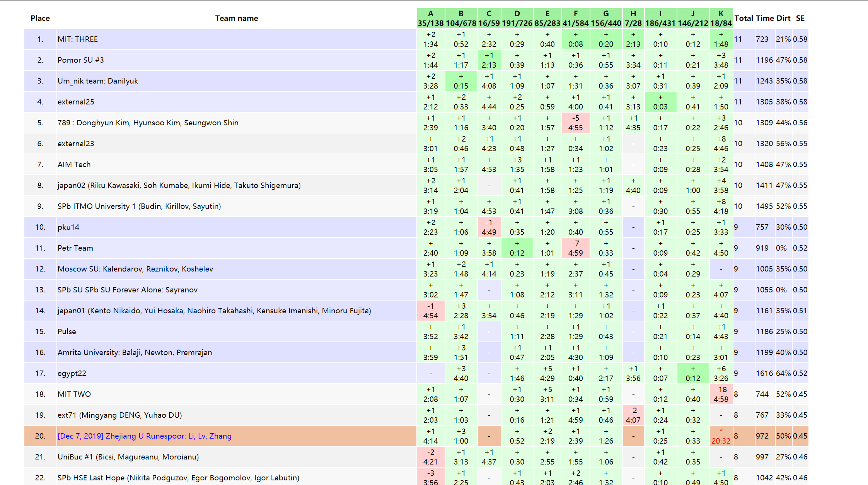Image resolution: width=868 pixels, height=485 pixels.
Task: Click the Problem A column header
Action: pos(430,18)
